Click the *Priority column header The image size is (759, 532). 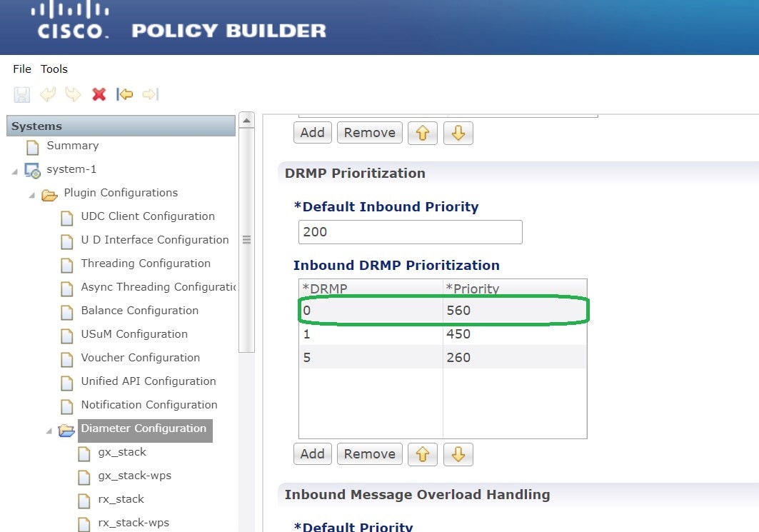[x=515, y=288]
